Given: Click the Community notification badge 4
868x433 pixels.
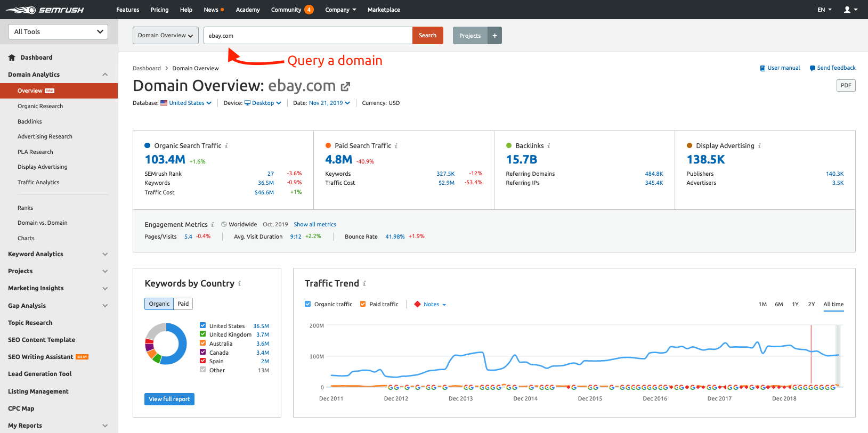Looking at the screenshot, I should click(x=309, y=10).
